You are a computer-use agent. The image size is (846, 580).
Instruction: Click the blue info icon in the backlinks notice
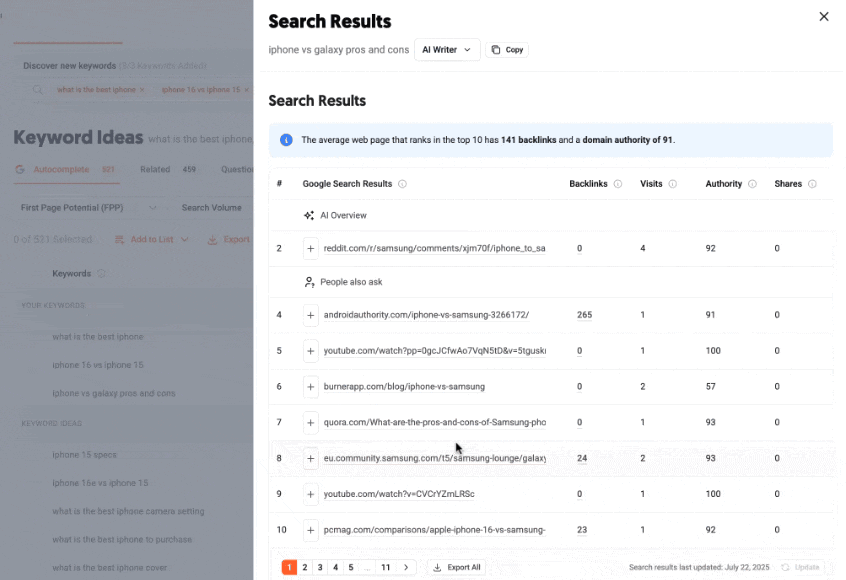pyautogui.click(x=286, y=140)
